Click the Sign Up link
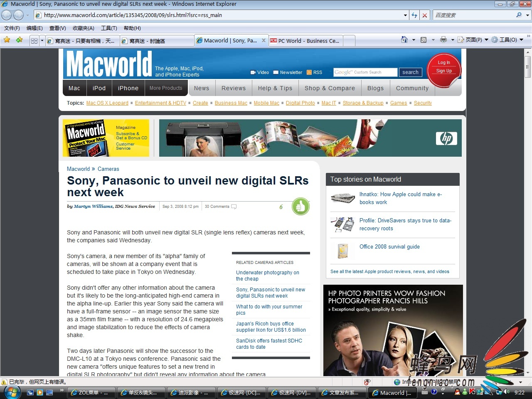 [444, 71]
